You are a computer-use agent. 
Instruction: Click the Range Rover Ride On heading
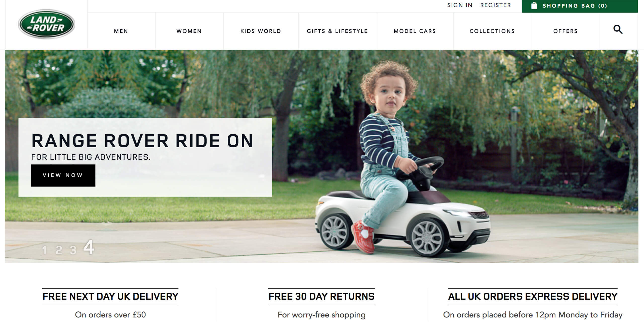(142, 141)
